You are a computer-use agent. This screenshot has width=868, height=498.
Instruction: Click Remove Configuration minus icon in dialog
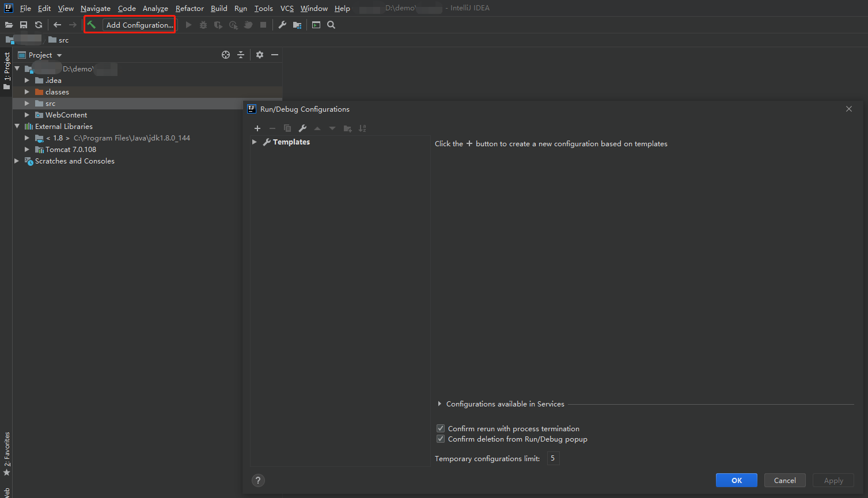tap(272, 128)
